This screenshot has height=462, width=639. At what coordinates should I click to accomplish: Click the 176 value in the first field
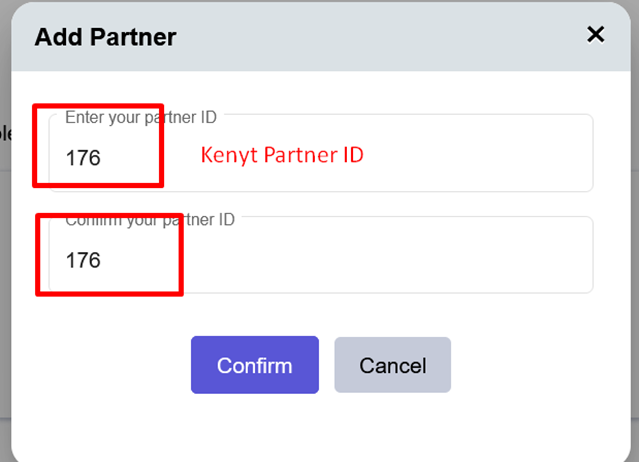pos(83,158)
